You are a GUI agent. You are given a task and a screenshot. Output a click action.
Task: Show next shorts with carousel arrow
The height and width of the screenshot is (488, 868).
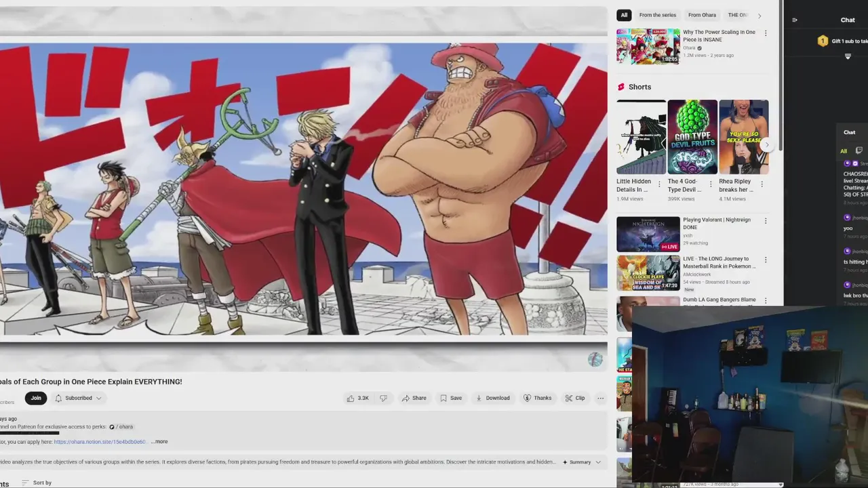click(x=767, y=145)
